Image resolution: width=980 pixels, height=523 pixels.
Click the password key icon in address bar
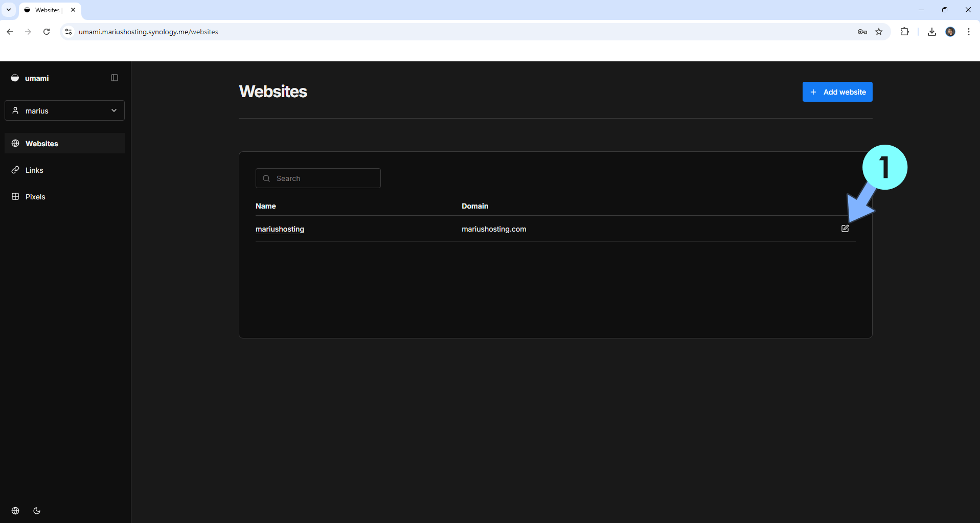pos(862,32)
